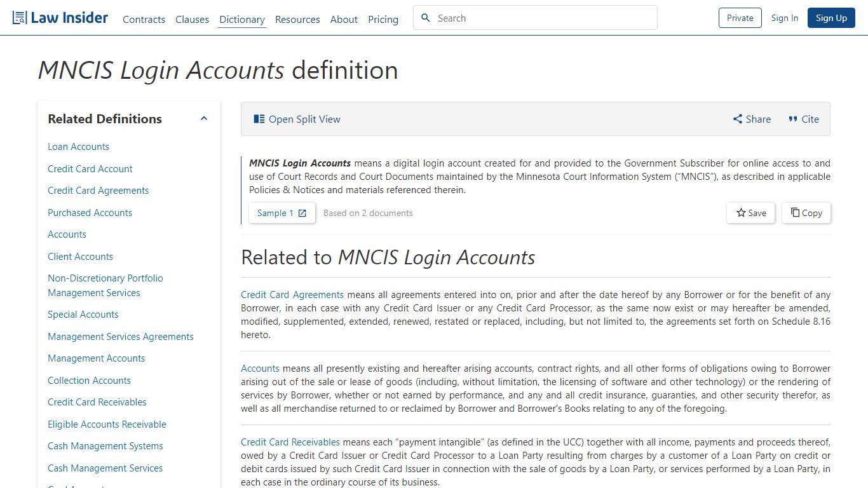Click the search magnifier icon

(x=426, y=18)
